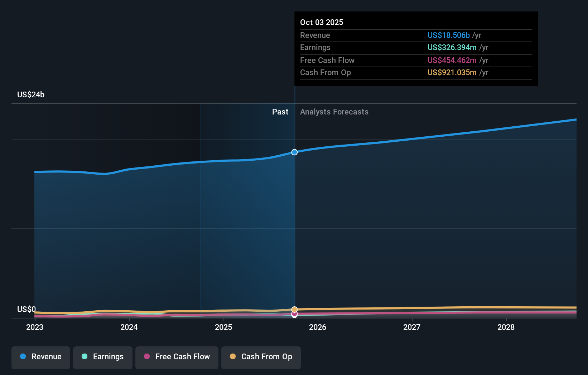The height and width of the screenshot is (375, 588).
Task: Toggle the Revenue series visibility
Action: 40,357
